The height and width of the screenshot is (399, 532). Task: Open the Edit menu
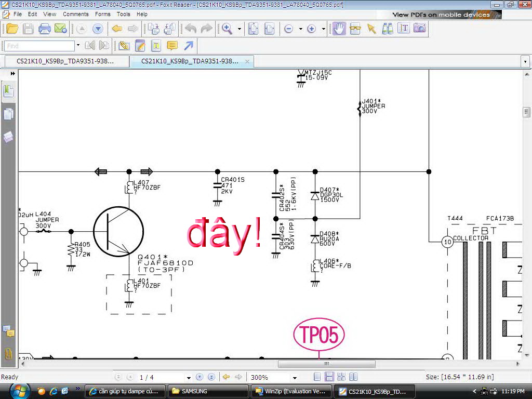(x=33, y=14)
